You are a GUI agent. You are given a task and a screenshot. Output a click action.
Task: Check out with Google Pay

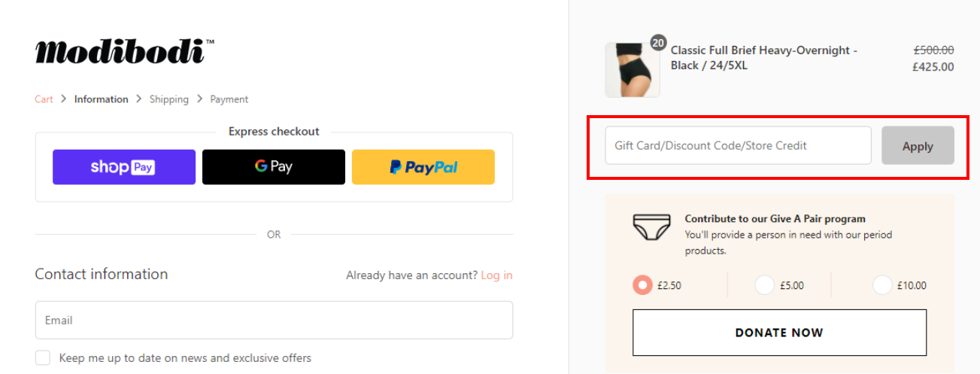tap(274, 167)
